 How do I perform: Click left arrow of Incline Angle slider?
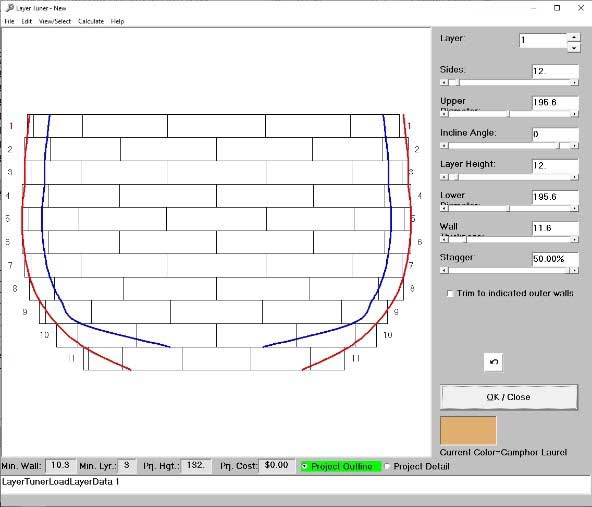(x=444, y=145)
